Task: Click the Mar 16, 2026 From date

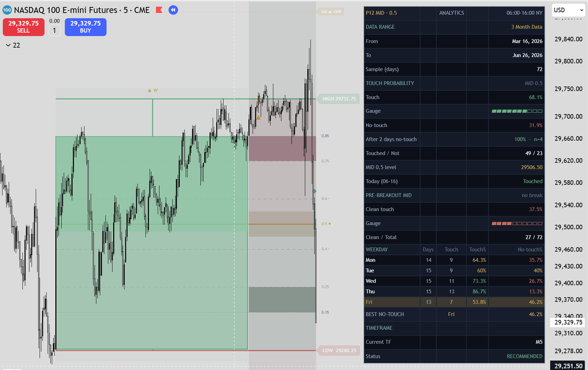Action: click(527, 41)
